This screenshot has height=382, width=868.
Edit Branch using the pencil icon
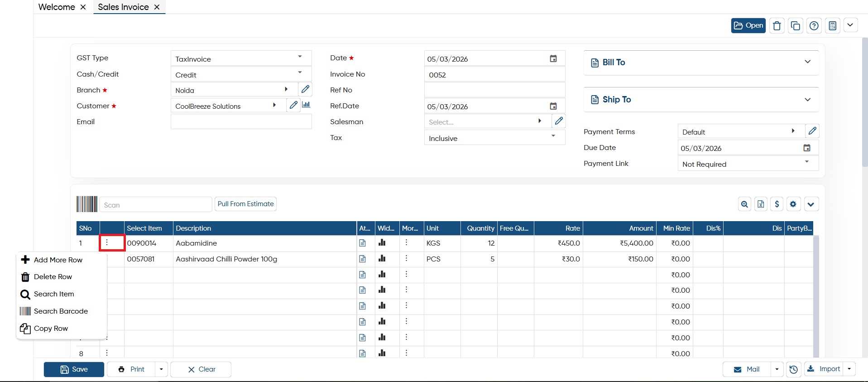click(306, 89)
